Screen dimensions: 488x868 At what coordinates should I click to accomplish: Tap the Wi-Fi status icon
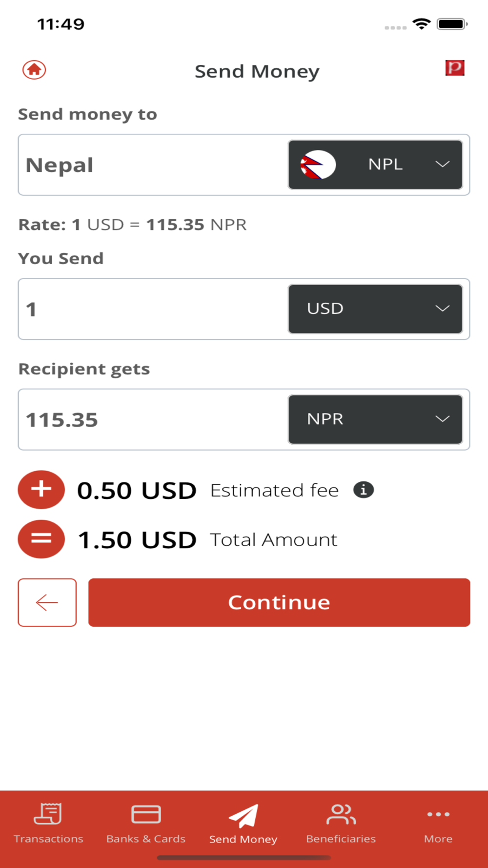[x=421, y=23]
